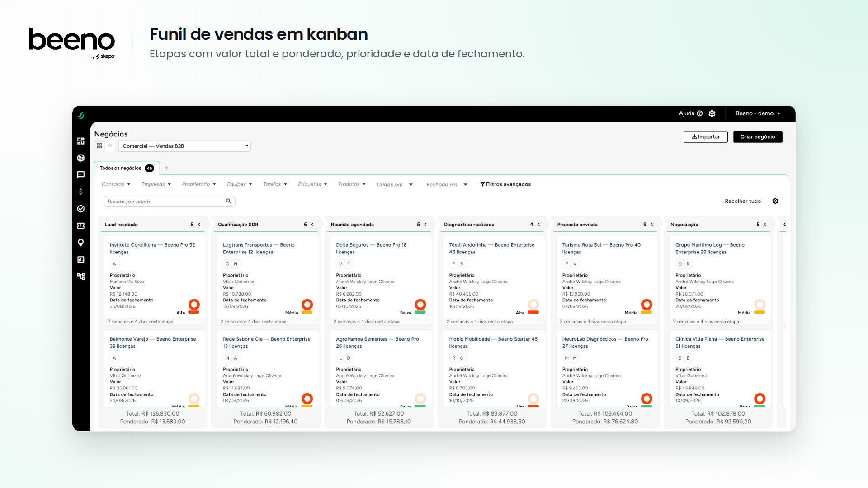
Task: Switch to kanban grid view
Action: pos(99,146)
